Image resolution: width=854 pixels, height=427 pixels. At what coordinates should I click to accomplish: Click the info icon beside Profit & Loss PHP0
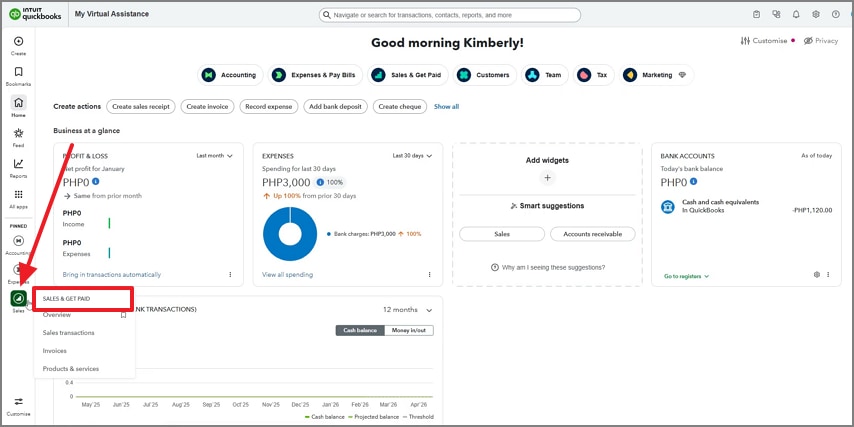[96, 181]
